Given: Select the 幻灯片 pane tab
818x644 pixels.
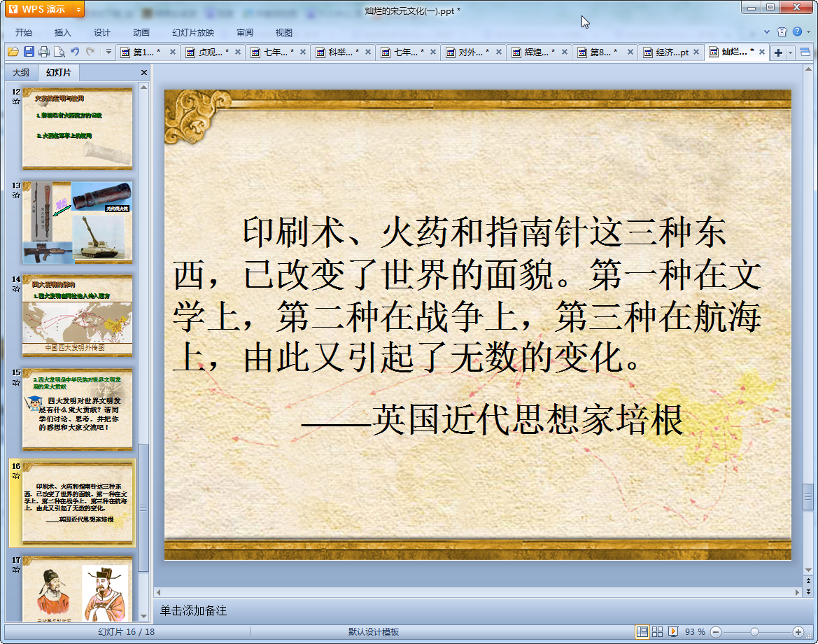Looking at the screenshot, I should tap(59, 73).
